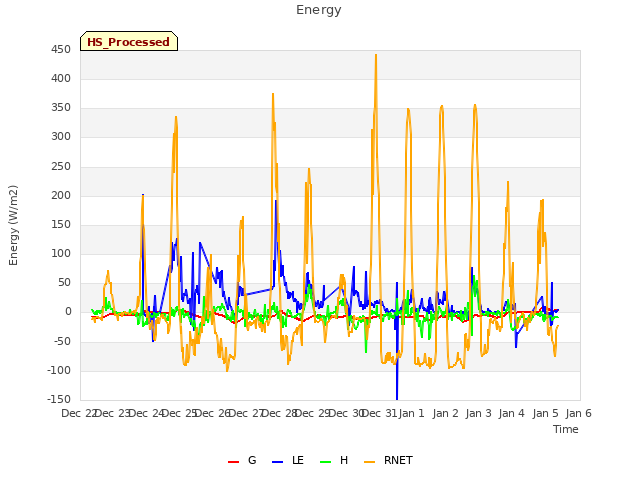The height and width of the screenshot is (480, 640).
Task: Toggle the G series in legend
Action: pyautogui.click(x=242, y=460)
